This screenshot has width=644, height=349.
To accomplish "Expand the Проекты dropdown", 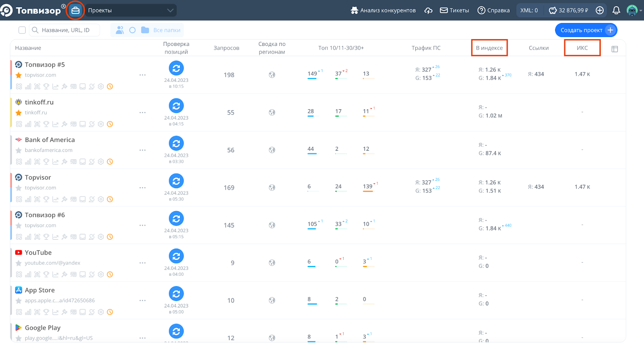I will pyautogui.click(x=130, y=10).
